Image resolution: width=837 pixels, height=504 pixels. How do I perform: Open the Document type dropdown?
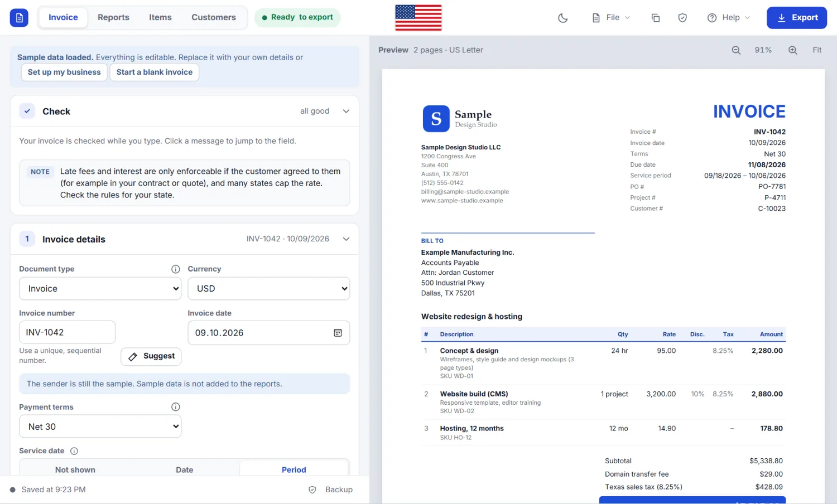coord(100,289)
